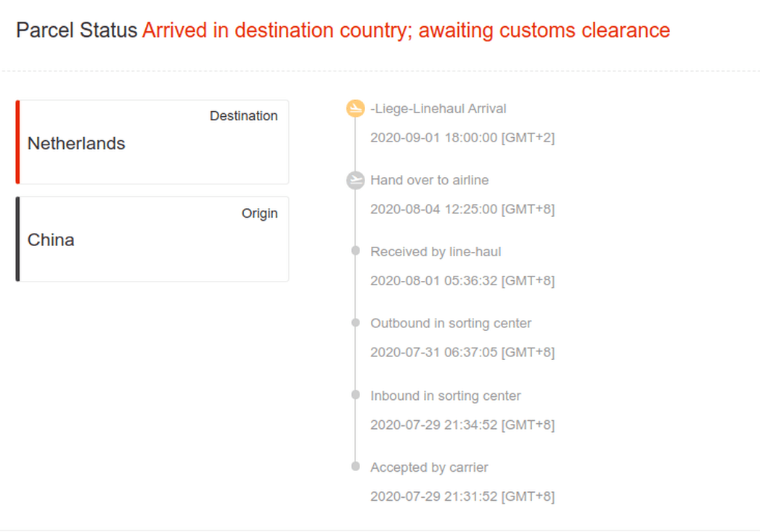Screen dimensions: 760x532
Task: Click the Hand over to airline text
Action: point(429,180)
